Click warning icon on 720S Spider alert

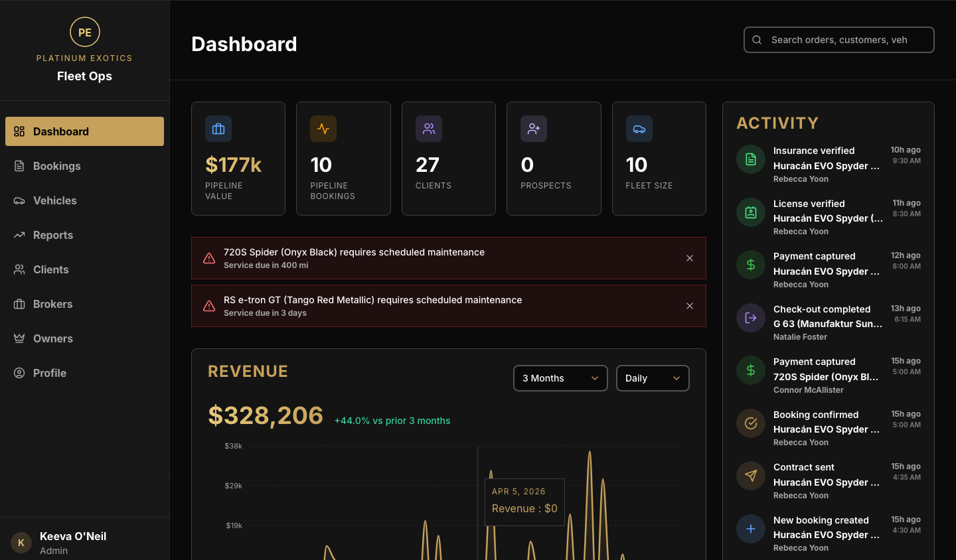coord(209,258)
